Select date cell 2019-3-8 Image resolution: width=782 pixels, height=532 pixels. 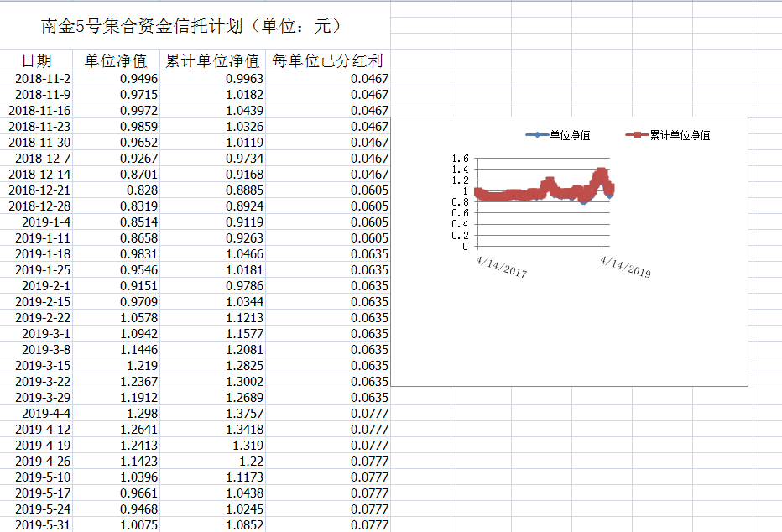pyautogui.click(x=36, y=350)
